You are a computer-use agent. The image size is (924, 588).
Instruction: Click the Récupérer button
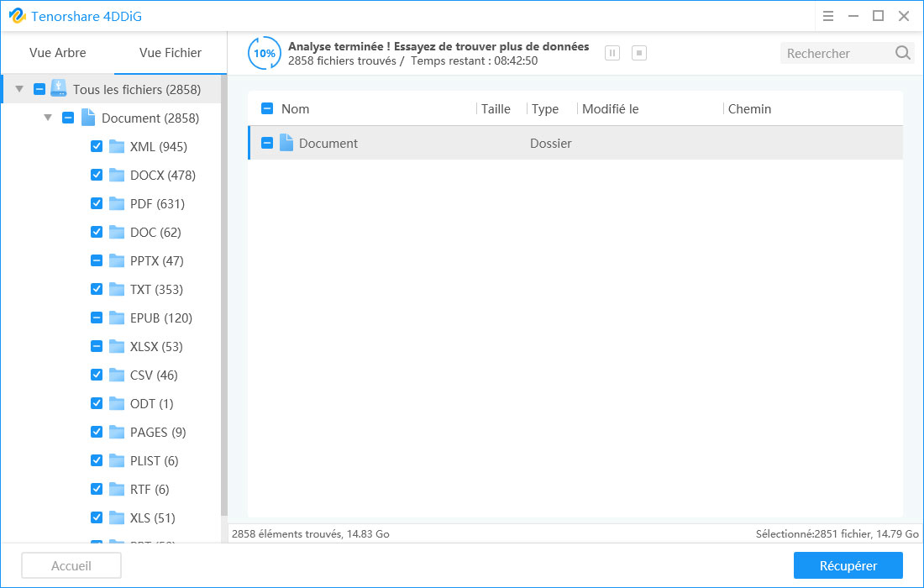(x=848, y=565)
